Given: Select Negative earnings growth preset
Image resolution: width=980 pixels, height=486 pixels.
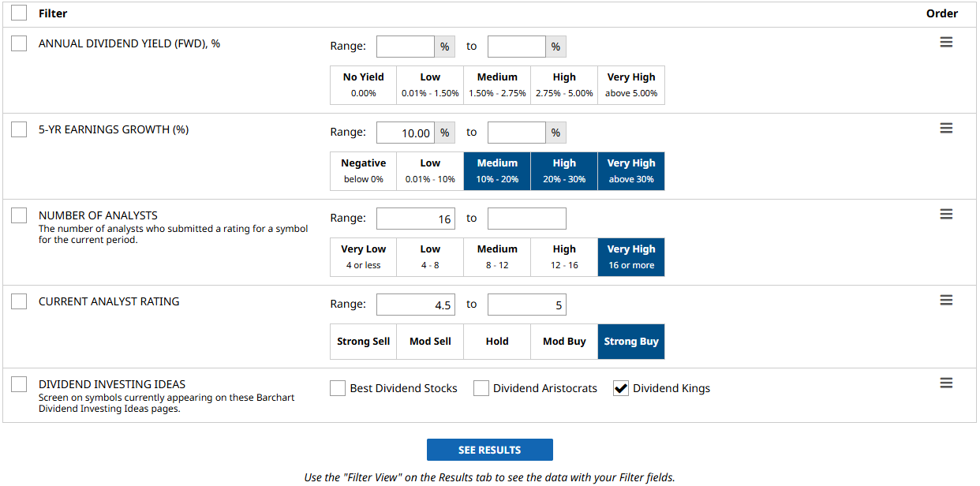Looking at the screenshot, I should (x=363, y=171).
